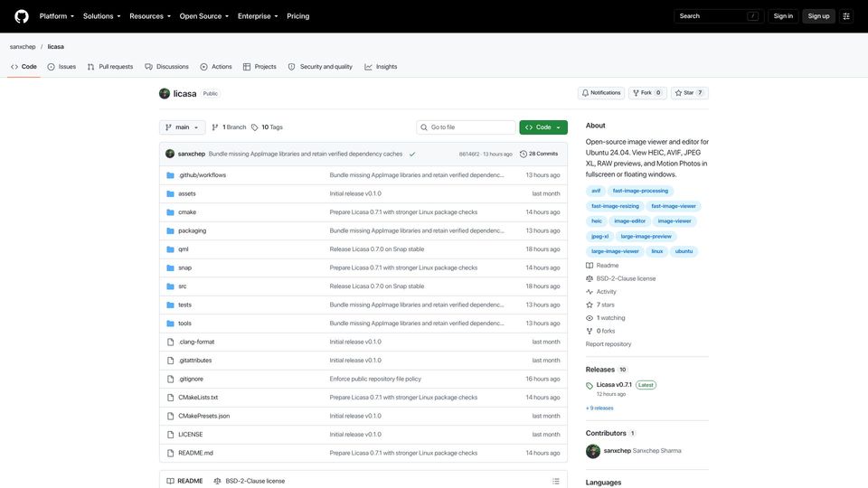The height and width of the screenshot is (488, 868).
Task: Open the Projects tab
Action: (259, 66)
